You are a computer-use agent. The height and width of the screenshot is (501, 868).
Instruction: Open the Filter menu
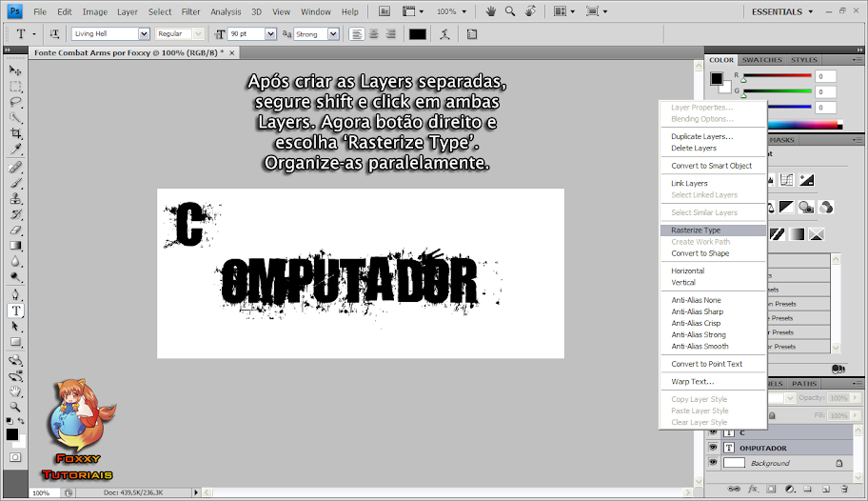190,11
